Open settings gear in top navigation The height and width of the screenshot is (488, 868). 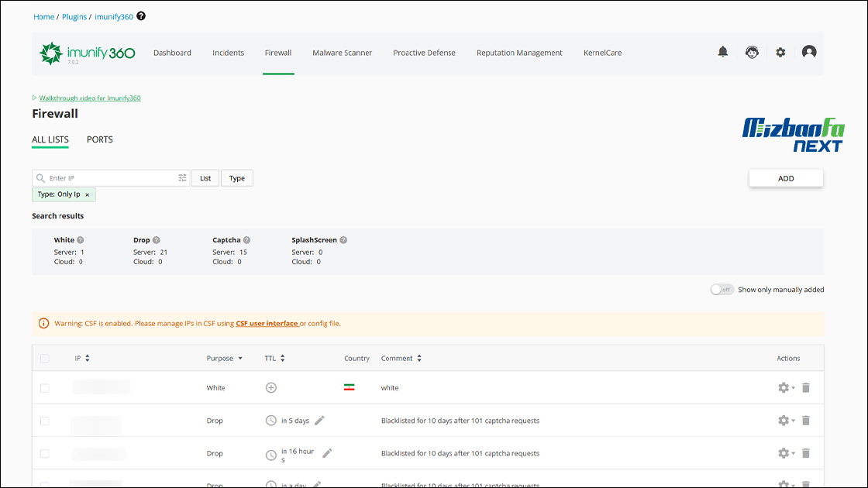pyautogui.click(x=780, y=52)
